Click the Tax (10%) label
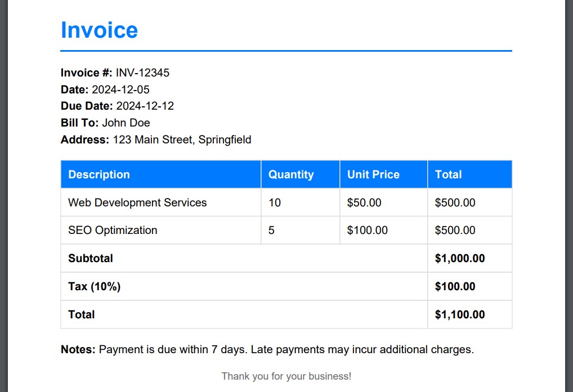 [x=95, y=286]
